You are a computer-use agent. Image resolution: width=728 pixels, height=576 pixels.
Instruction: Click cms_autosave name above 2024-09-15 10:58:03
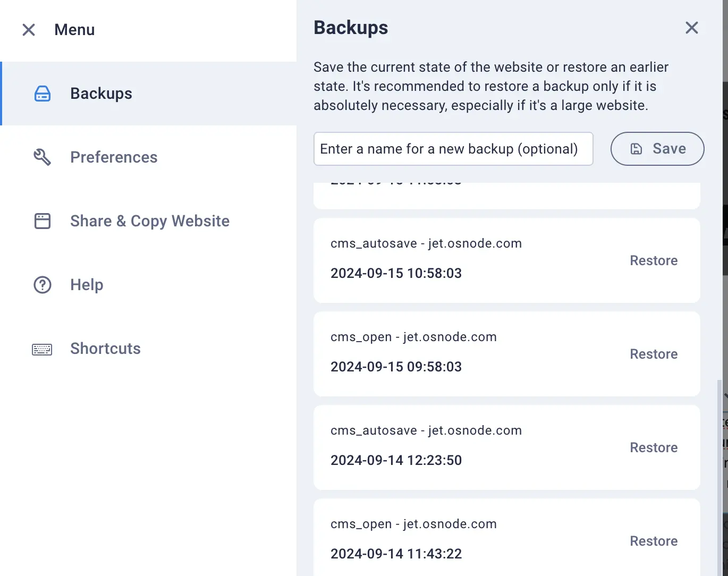click(426, 243)
